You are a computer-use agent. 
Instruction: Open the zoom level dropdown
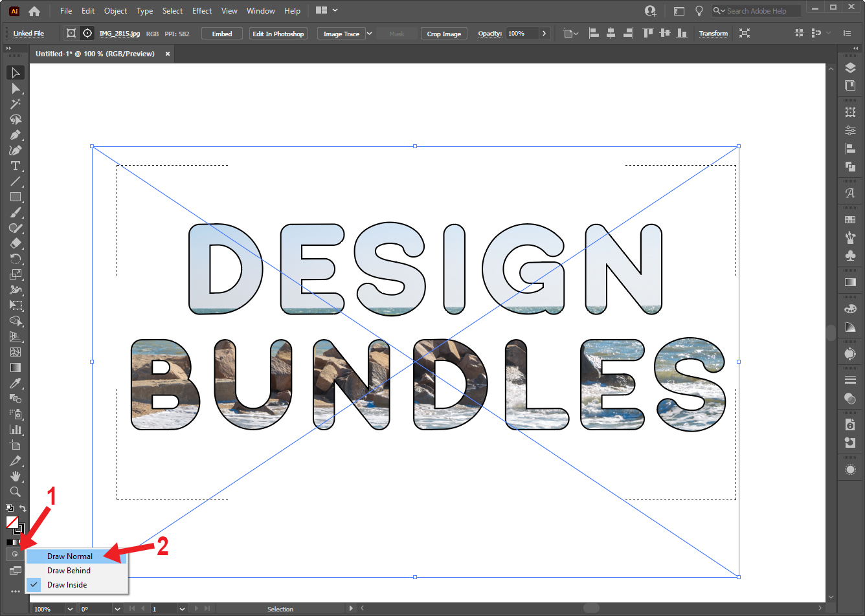point(70,609)
